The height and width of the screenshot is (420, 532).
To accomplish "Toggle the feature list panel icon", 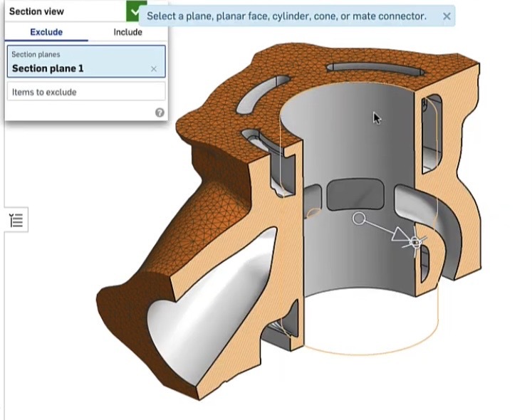I will pyautogui.click(x=16, y=221).
